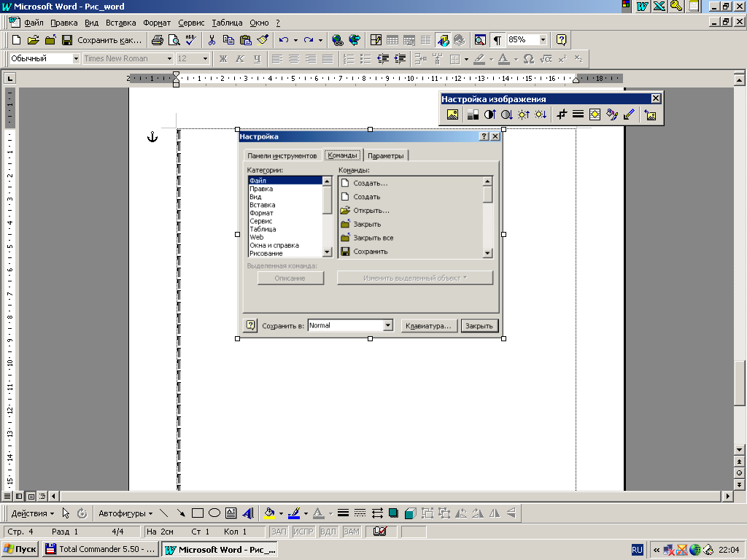The image size is (747, 560).
Task: Toggle ЗАП macro recording indicator
Action: point(279,532)
